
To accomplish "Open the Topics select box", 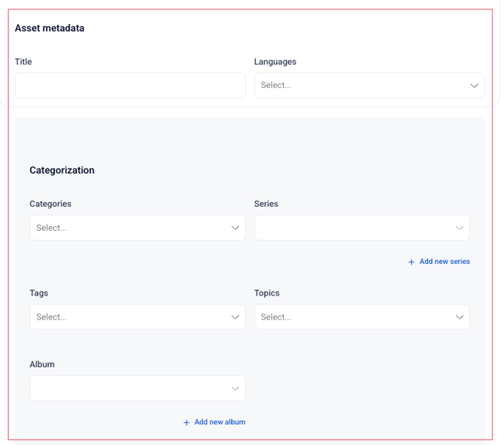I will pos(354,317).
